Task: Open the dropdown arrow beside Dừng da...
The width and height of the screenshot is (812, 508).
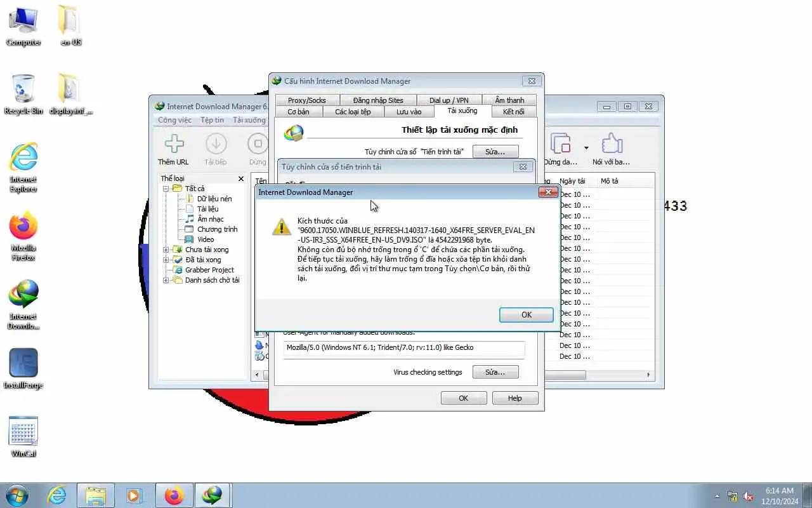Action: pos(586,148)
